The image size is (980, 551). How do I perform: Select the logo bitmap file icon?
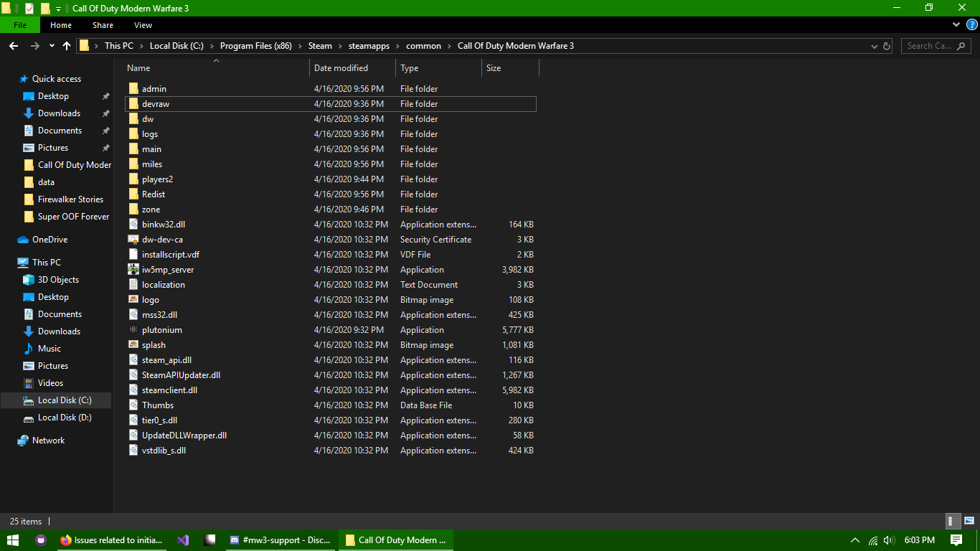tap(133, 300)
